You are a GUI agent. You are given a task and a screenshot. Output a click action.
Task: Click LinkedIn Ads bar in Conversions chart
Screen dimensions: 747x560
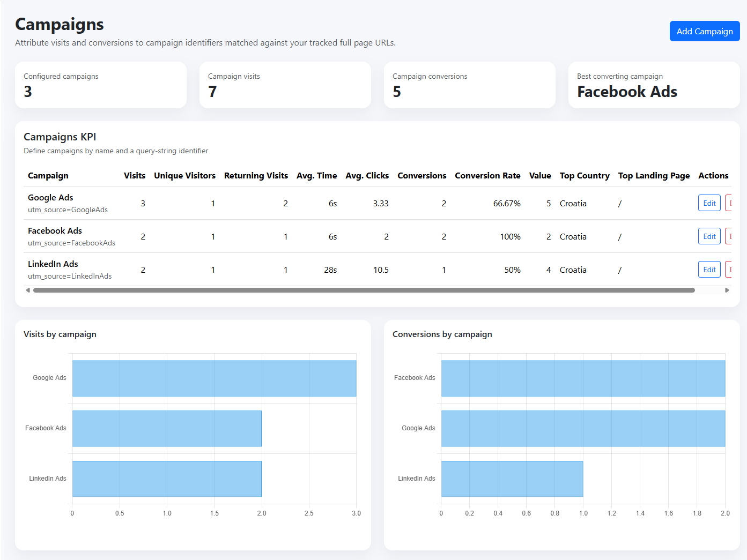pyautogui.click(x=512, y=479)
